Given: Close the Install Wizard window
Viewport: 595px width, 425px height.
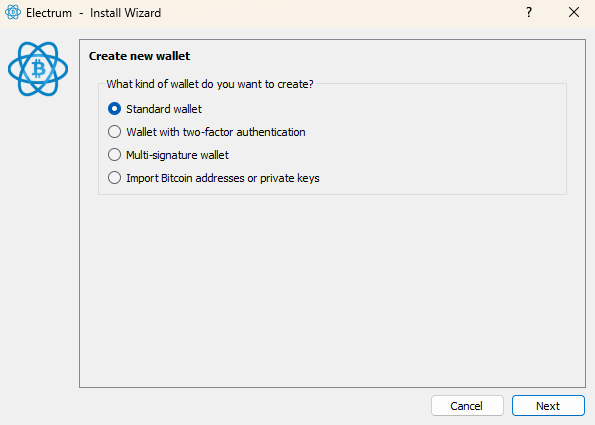Looking at the screenshot, I should 574,13.
